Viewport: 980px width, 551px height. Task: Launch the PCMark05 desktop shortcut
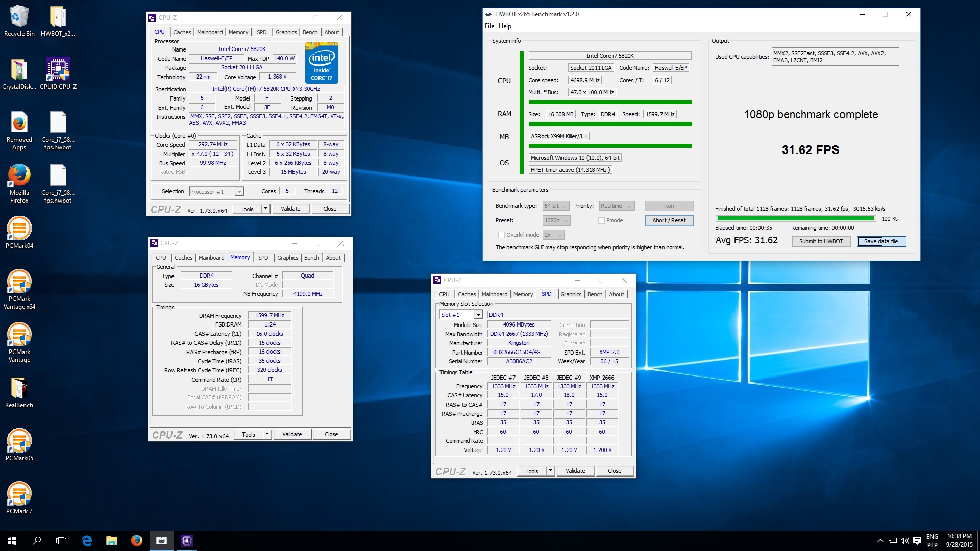coord(19,445)
